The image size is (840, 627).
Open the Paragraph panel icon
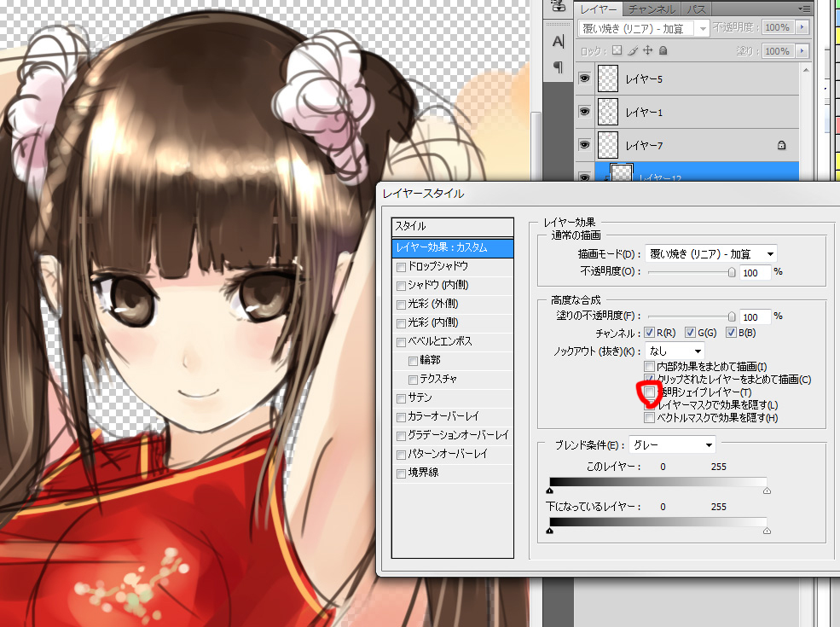[558, 67]
